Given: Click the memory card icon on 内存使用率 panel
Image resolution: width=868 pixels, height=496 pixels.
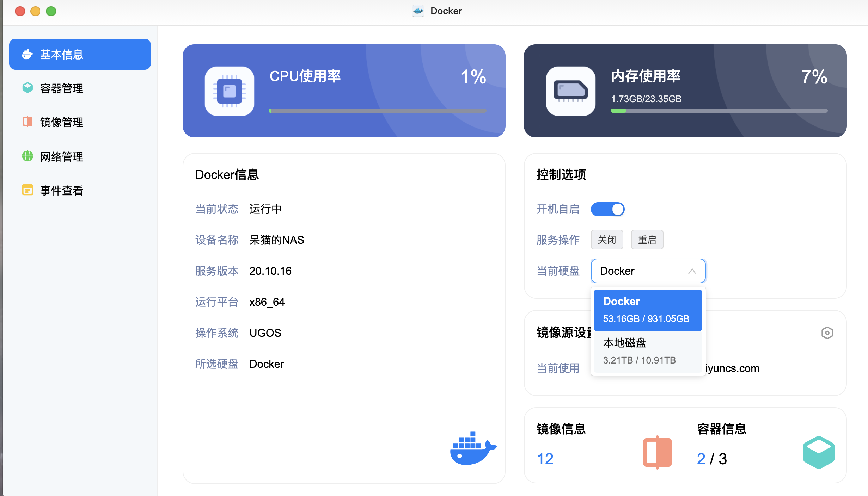Looking at the screenshot, I should (570, 91).
